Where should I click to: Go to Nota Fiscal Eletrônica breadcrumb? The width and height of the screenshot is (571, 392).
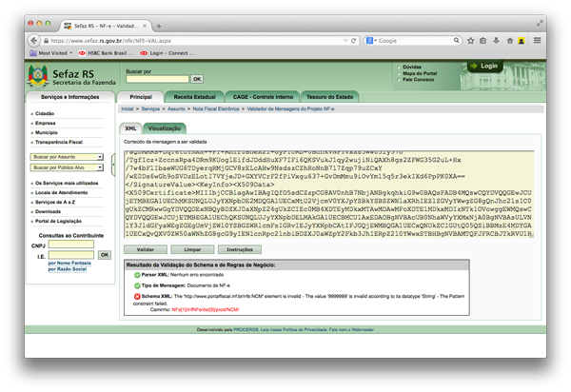216,108
